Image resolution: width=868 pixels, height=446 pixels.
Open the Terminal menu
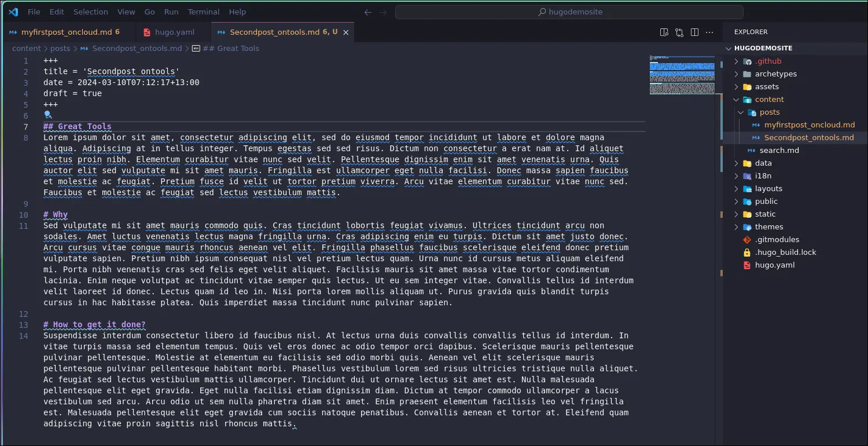pyautogui.click(x=204, y=12)
